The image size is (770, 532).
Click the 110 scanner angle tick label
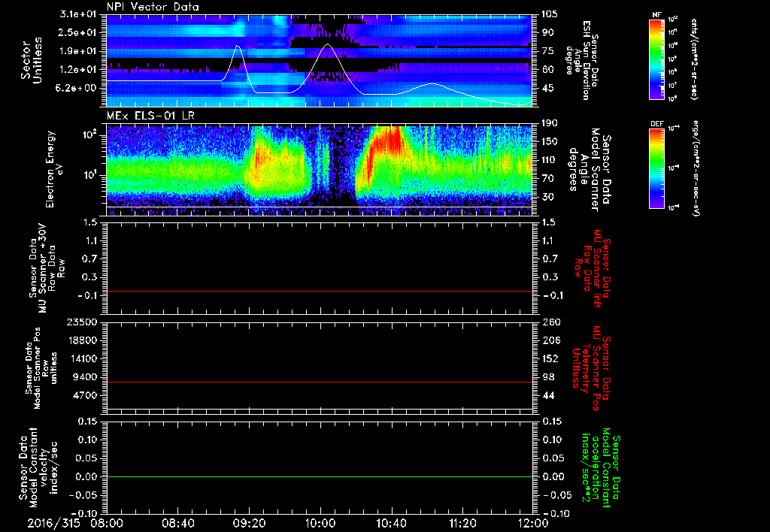pyautogui.click(x=549, y=160)
